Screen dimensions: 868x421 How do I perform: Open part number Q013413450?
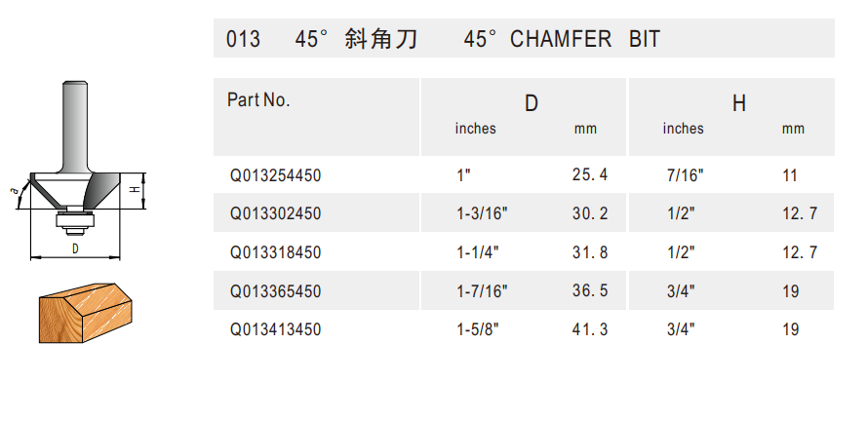[x=276, y=329]
